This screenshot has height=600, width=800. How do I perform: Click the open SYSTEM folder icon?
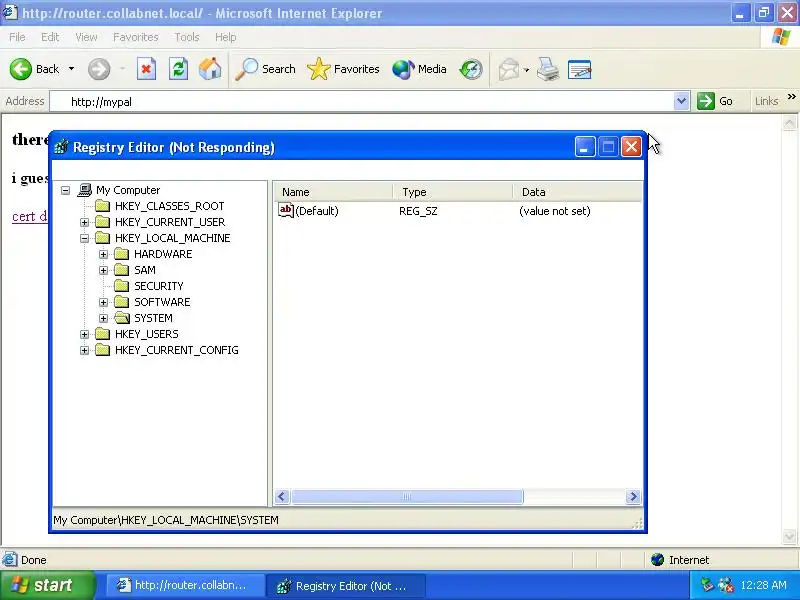pyautogui.click(x=122, y=318)
